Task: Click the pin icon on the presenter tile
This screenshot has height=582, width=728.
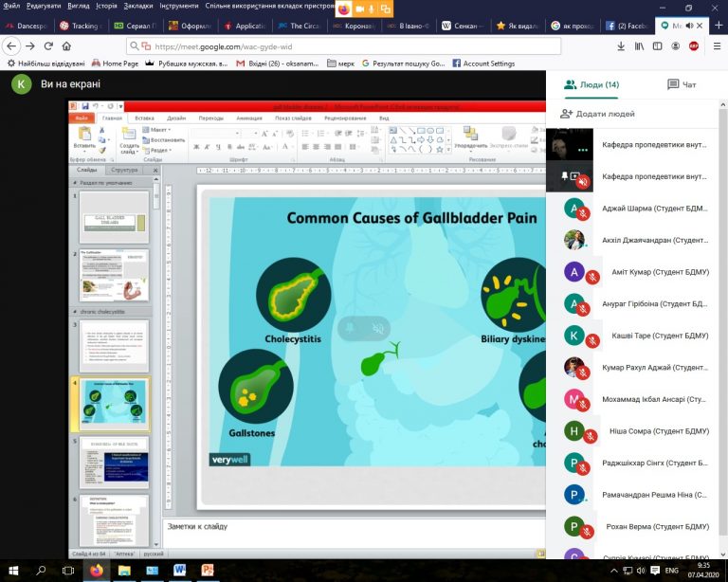Action: [x=565, y=175]
